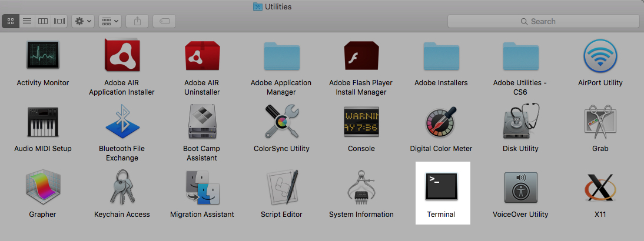Open the Grab screenshot utility
This screenshot has width=644, height=241.
click(x=600, y=122)
